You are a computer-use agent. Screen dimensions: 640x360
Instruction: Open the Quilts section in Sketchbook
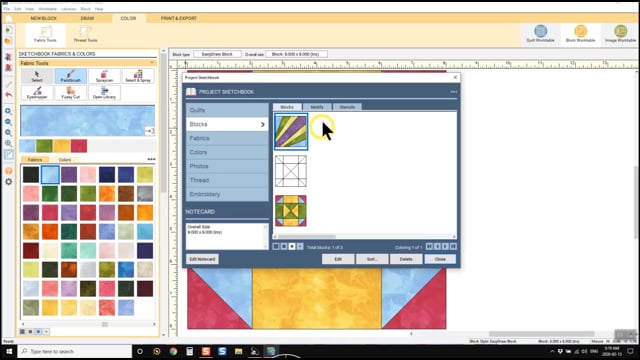point(227,110)
